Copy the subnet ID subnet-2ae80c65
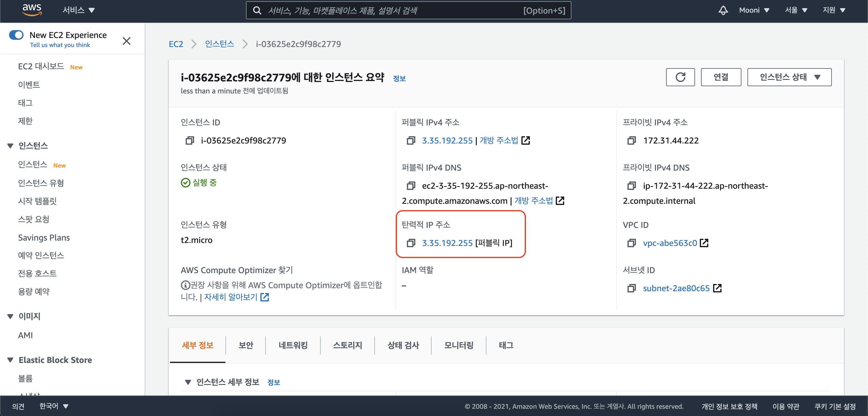Screen dimensions: 868x416 [x=631, y=288]
